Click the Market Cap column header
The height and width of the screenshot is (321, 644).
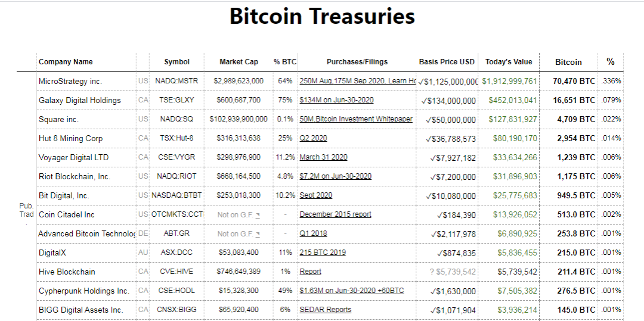pos(239,62)
